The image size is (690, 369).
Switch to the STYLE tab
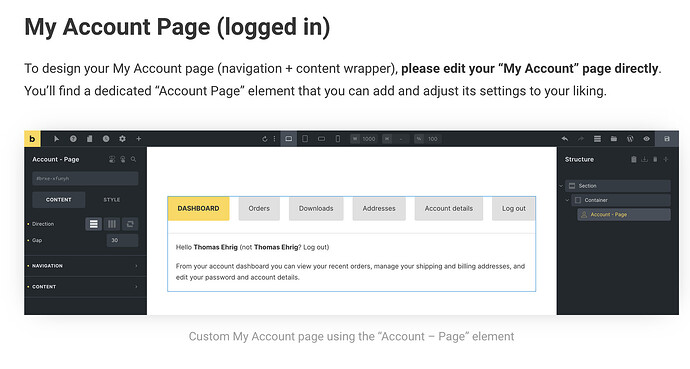click(112, 200)
